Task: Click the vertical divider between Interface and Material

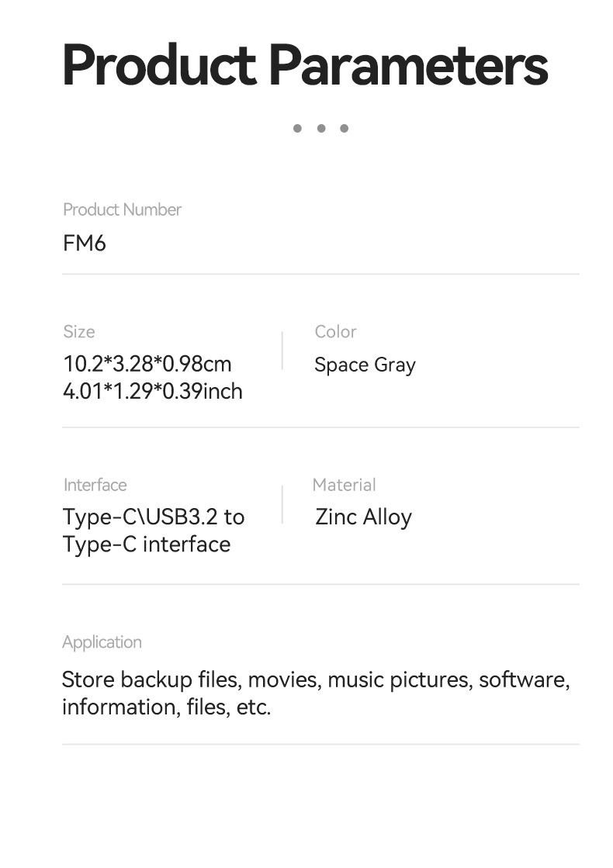Action: (282, 504)
